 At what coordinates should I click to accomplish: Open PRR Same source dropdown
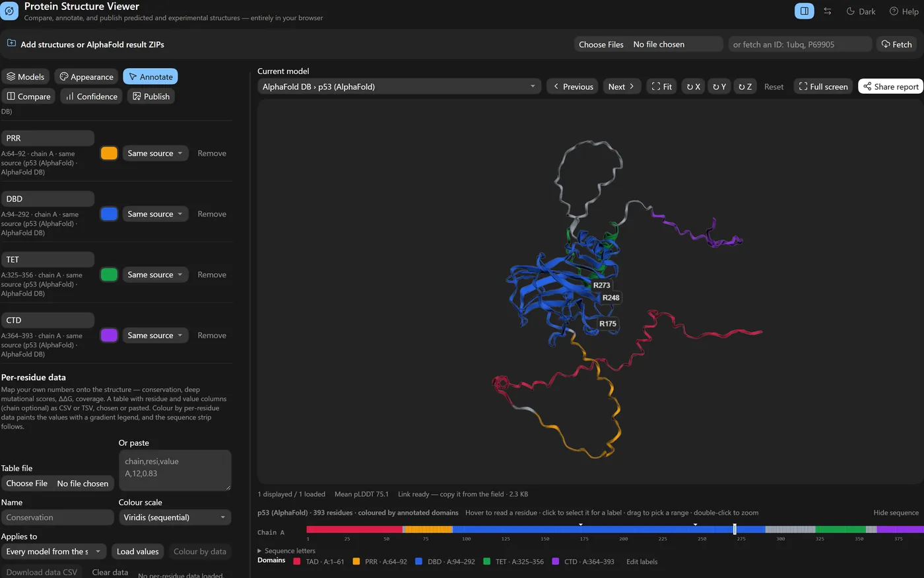155,153
